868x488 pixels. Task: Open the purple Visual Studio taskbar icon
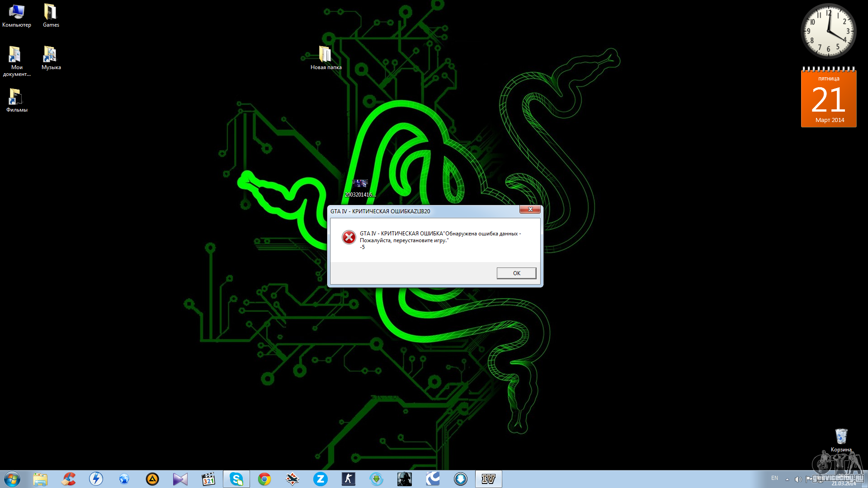(x=180, y=479)
